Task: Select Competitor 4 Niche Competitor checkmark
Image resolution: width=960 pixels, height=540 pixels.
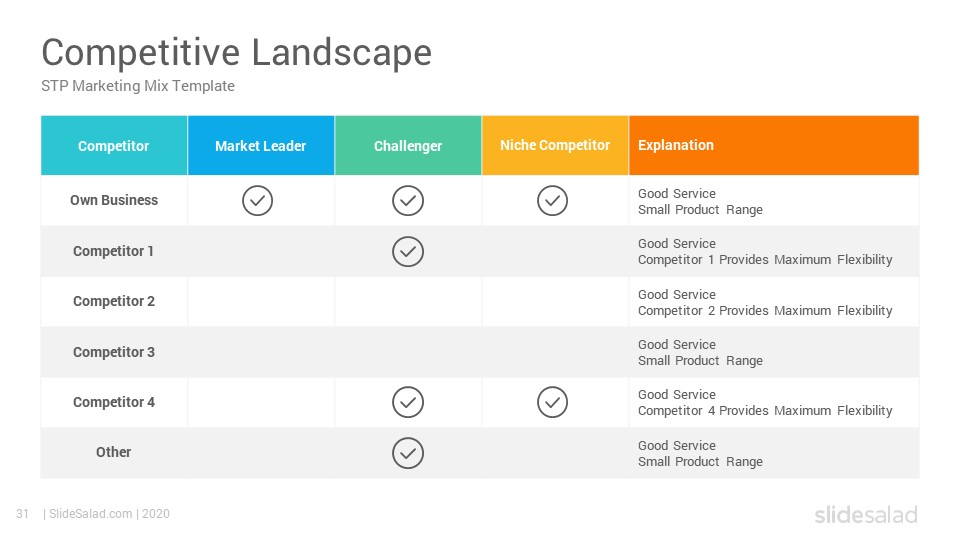Action: pyautogui.click(x=552, y=402)
